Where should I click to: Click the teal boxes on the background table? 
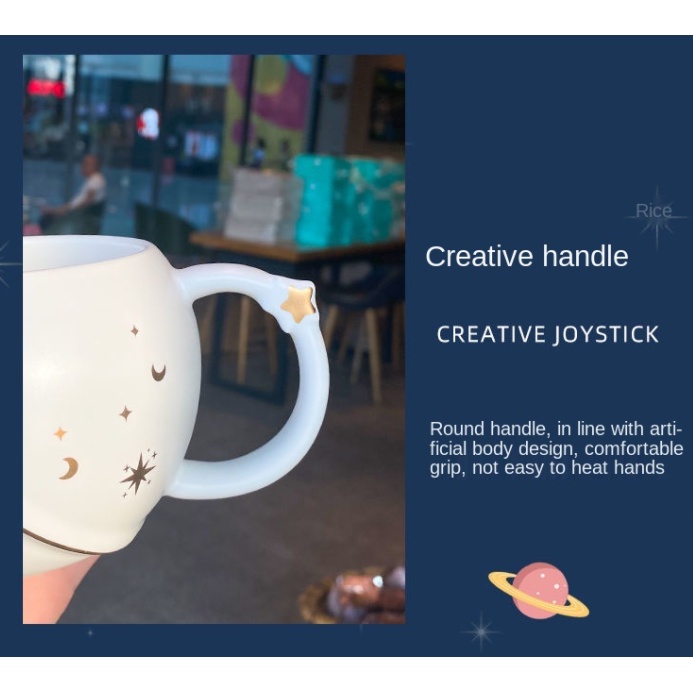click(349, 201)
